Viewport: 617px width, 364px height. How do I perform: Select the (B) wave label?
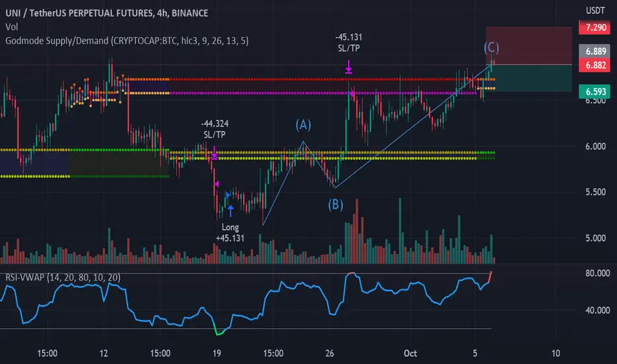point(336,205)
